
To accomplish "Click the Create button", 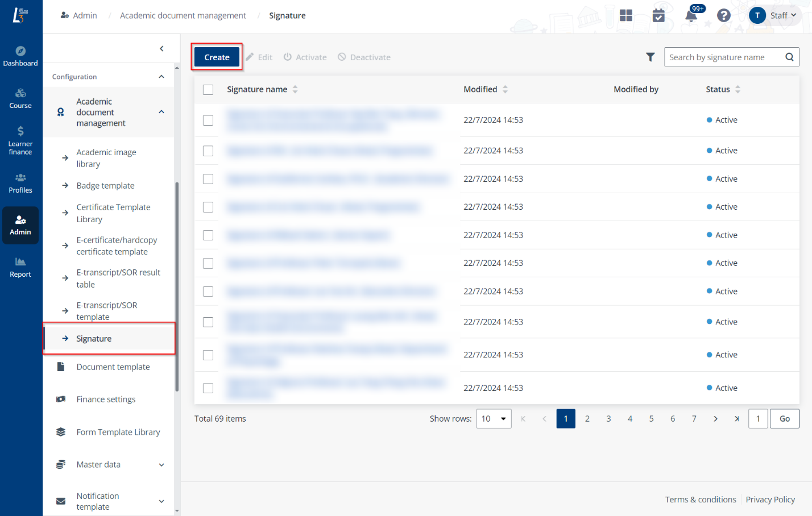I will [217, 57].
